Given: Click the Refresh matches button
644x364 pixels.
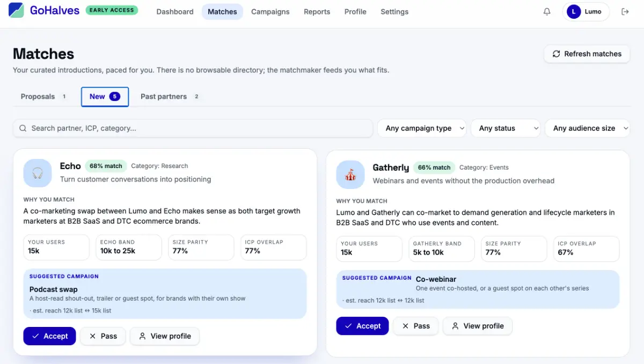Looking at the screenshot, I should tap(587, 54).
